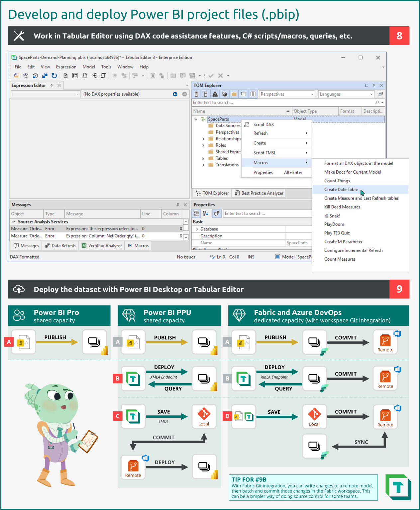Toggle hierarchies filter in TOM Explorer toolbar

(x=215, y=94)
